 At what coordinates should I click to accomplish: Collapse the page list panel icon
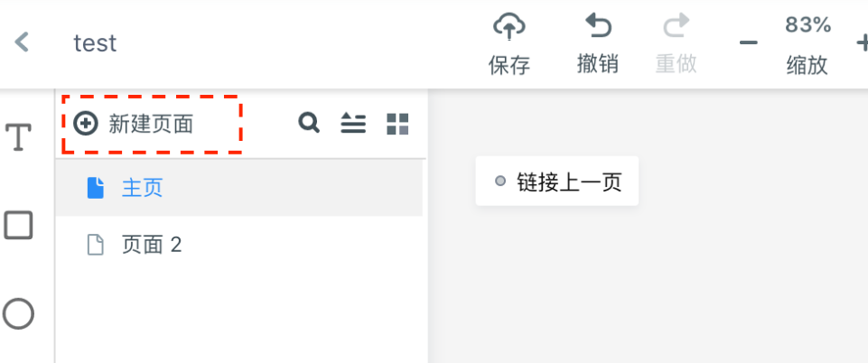352,123
